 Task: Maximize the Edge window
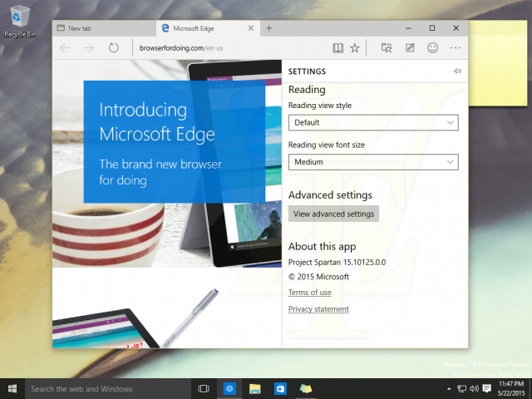[432, 28]
